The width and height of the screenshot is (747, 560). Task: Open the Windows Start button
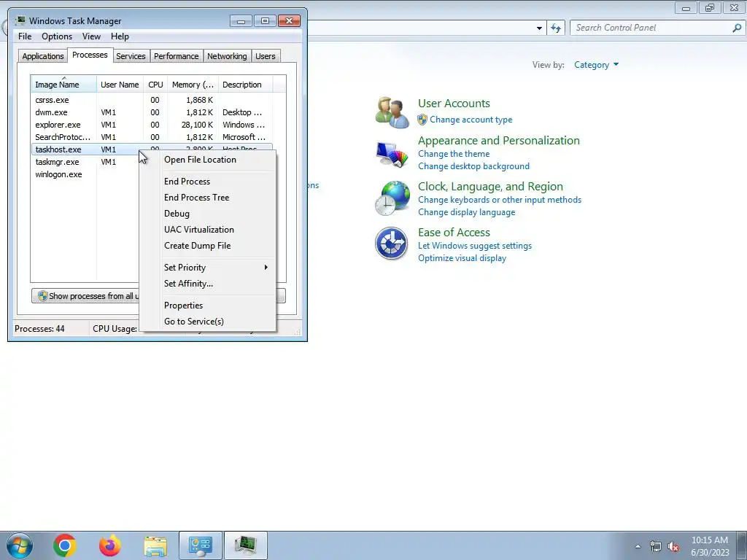[x=20, y=545]
